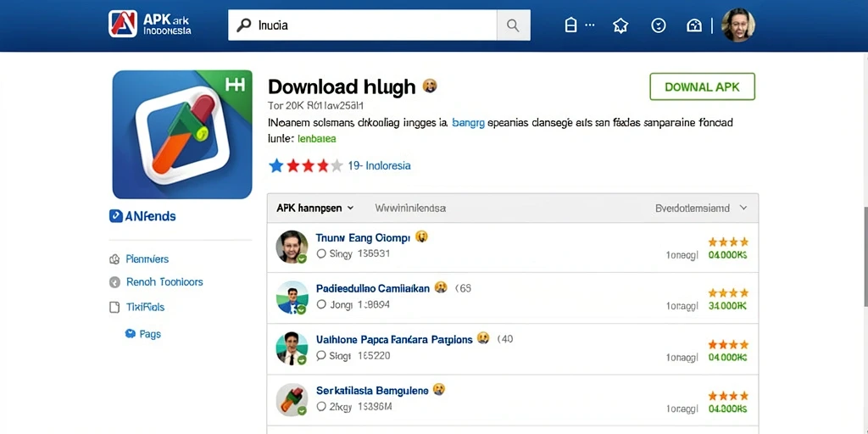Click the Pags sidebar icon
This screenshot has width=868, height=434.
pos(130,334)
